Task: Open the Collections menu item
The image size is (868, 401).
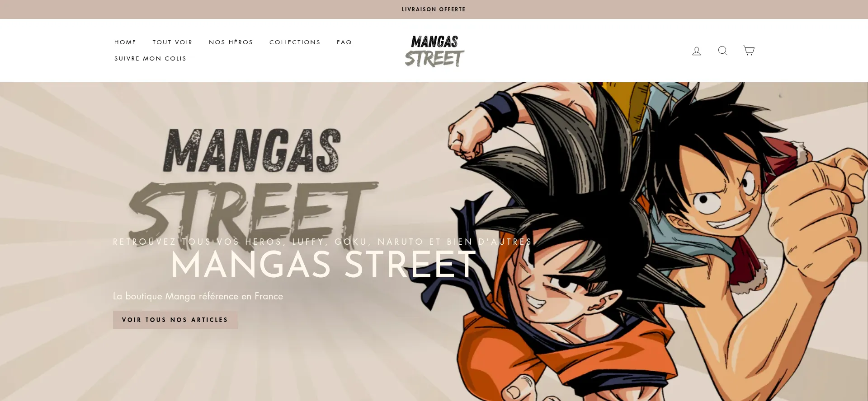Action: click(295, 42)
